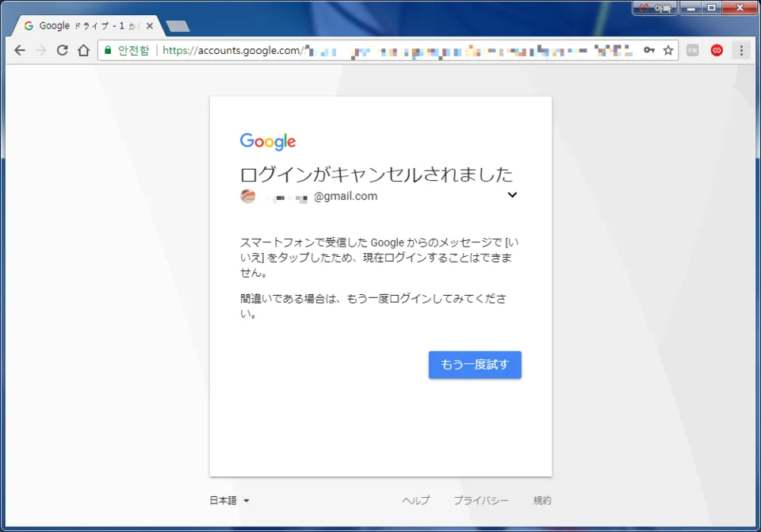
Task: Expand the account chooser chevron
Action: tap(512, 195)
